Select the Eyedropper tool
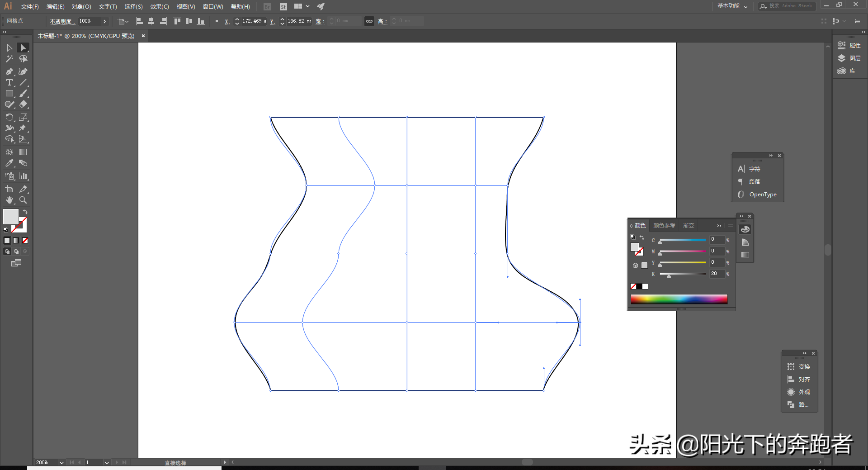 point(9,163)
